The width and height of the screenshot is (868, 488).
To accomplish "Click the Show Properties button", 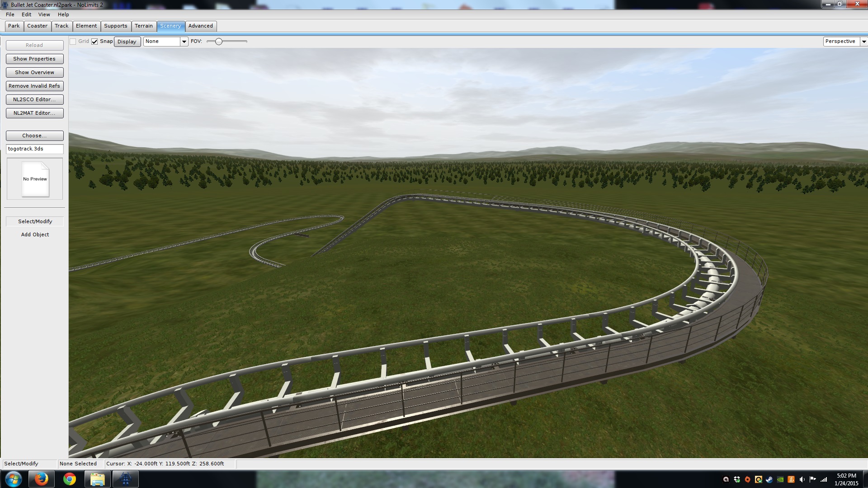I will pos(34,59).
